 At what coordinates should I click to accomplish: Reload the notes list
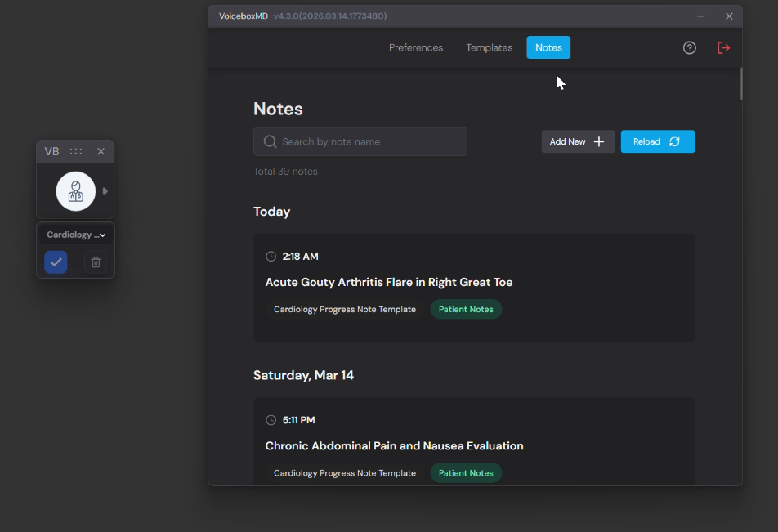click(x=657, y=141)
